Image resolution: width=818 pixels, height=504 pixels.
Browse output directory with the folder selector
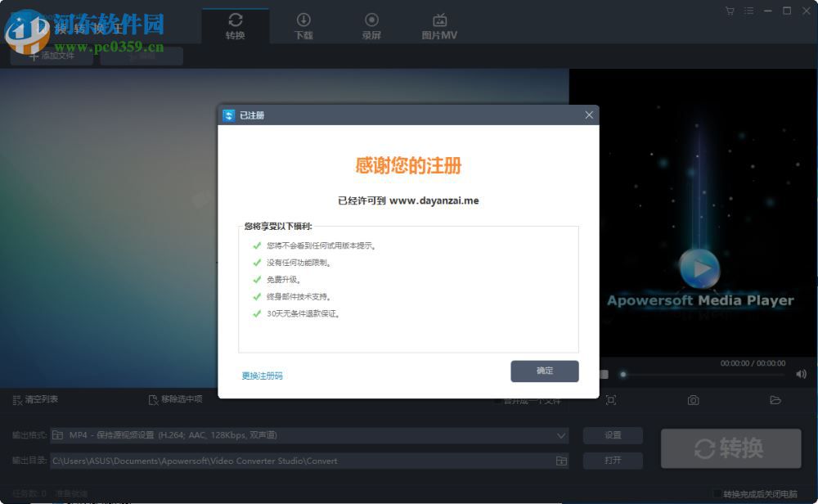point(562,460)
